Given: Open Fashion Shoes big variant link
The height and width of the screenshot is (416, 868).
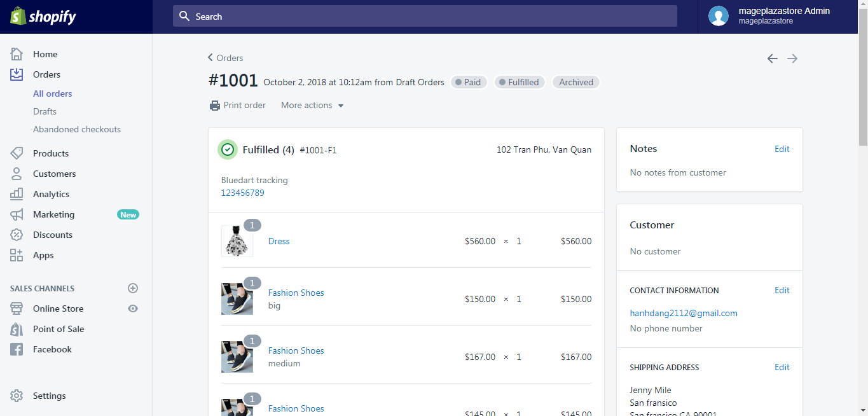Looking at the screenshot, I should (296, 293).
